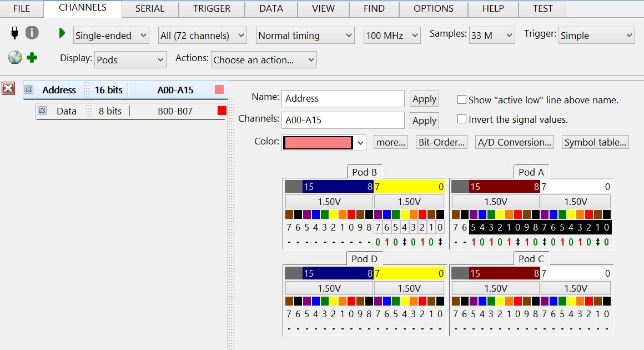The image size is (644, 350).
Task: Click Pod B left 1.50V threshold button
Action: point(329,202)
